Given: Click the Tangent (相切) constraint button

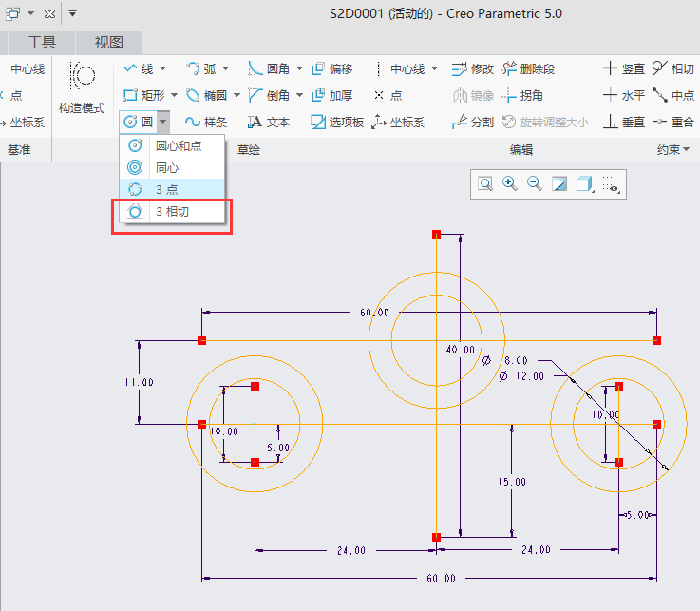Looking at the screenshot, I should pyautogui.click(x=672, y=68).
